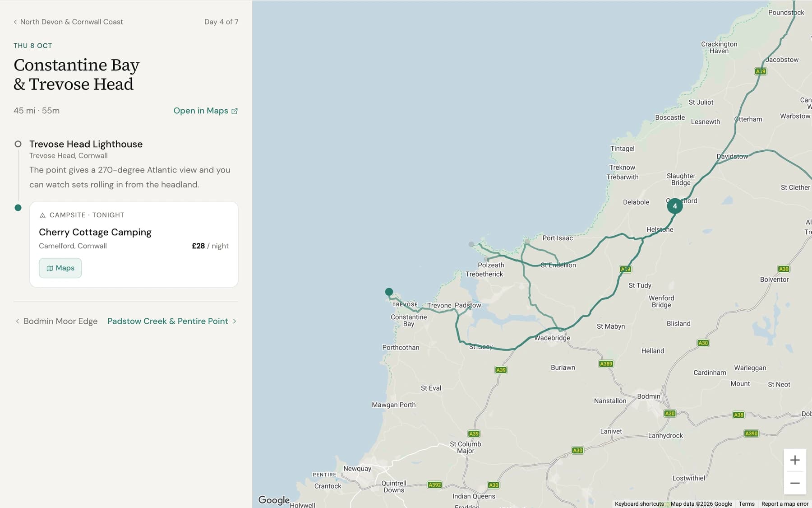Go to next day Padstow Creek & Pentire Point
This screenshot has width=812, height=508.
click(x=172, y=321)
